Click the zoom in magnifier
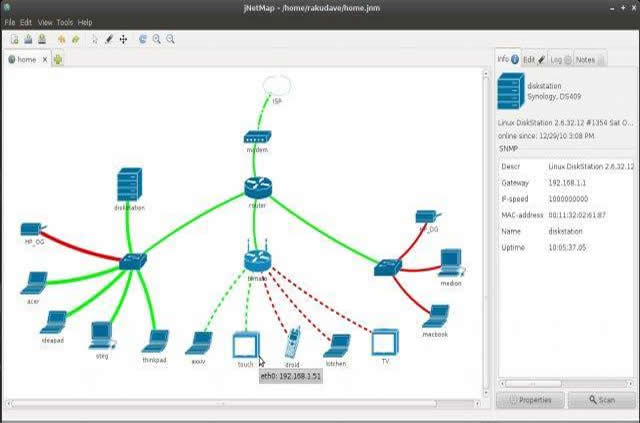640x423 pixels. pyautogui.click(x=157, y=39)
